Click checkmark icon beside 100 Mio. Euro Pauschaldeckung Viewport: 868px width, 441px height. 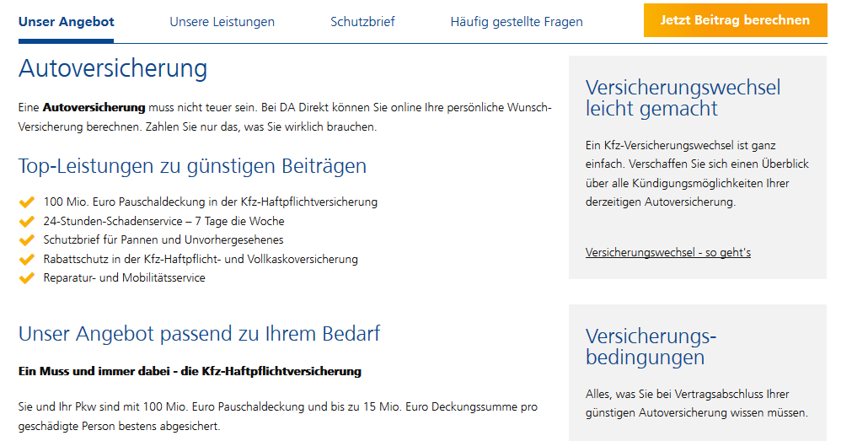point(26,202)
